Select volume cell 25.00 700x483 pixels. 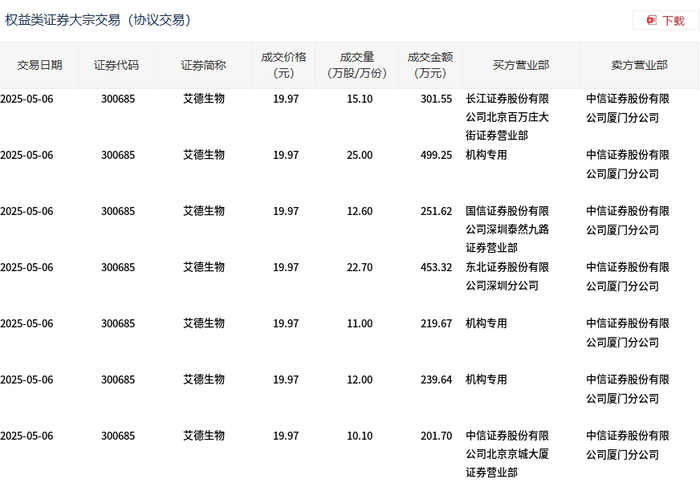(x=360, y=155)
